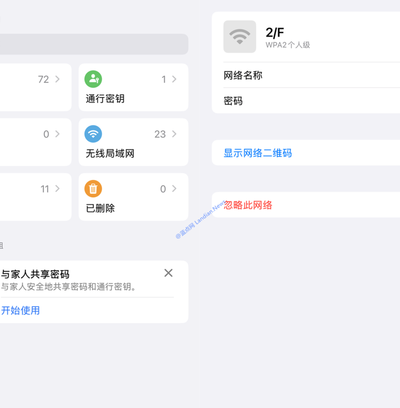
Task: Reveal the 密码 password row
Action: click(x=306, y=101)
